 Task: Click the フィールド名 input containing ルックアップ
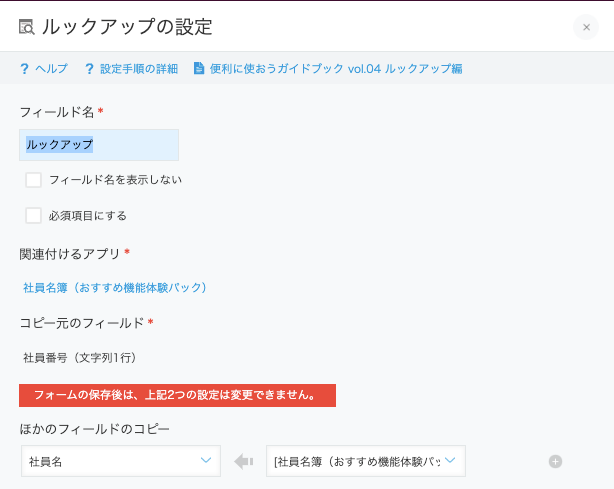click(99, 145)
